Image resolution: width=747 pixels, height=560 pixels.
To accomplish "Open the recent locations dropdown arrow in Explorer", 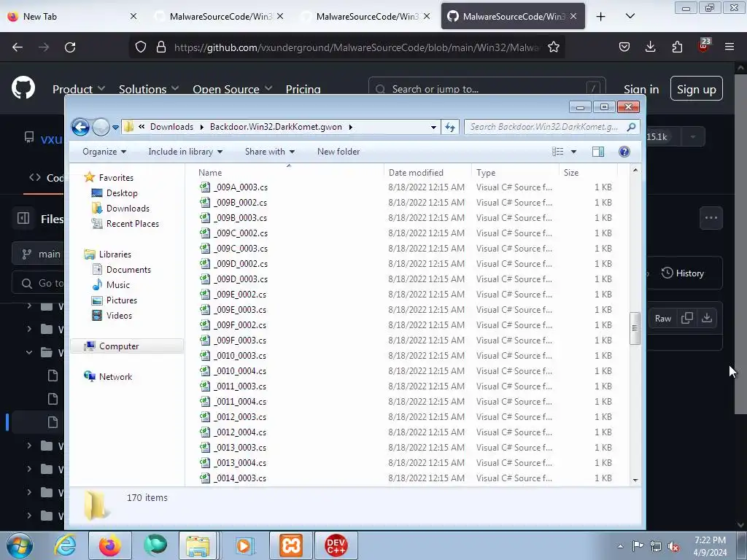I will (x=115, y=128).
